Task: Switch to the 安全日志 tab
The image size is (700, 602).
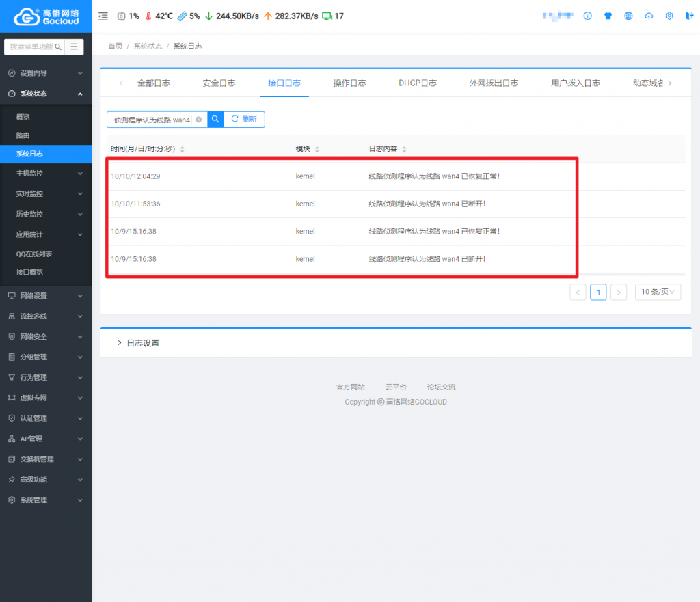Action: coord(219,83)
